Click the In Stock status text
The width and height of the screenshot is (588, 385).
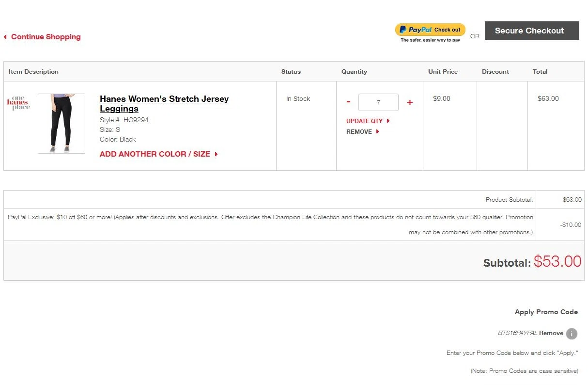[x=298, y=99]
